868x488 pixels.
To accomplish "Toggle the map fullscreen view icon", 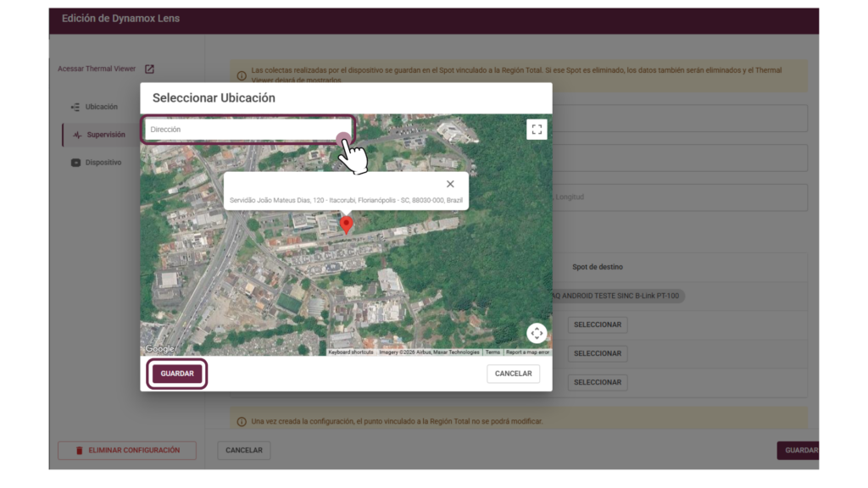I will point(537,130).
